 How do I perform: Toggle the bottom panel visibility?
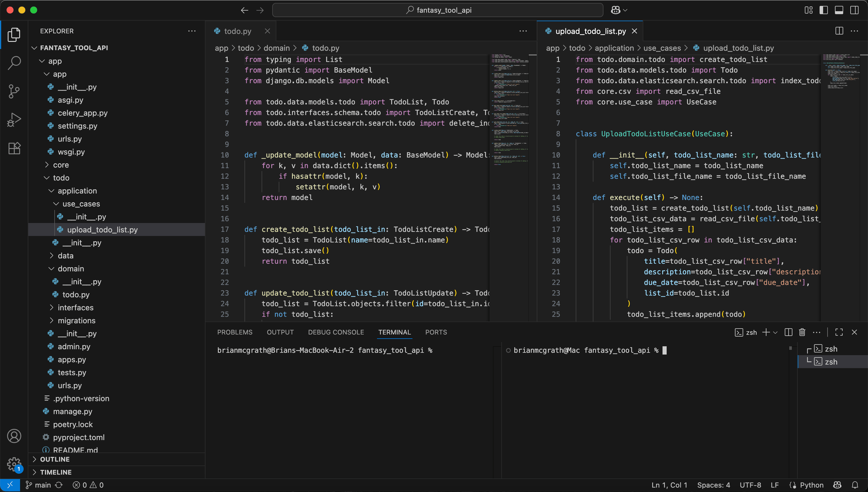[x=839, y=10]
